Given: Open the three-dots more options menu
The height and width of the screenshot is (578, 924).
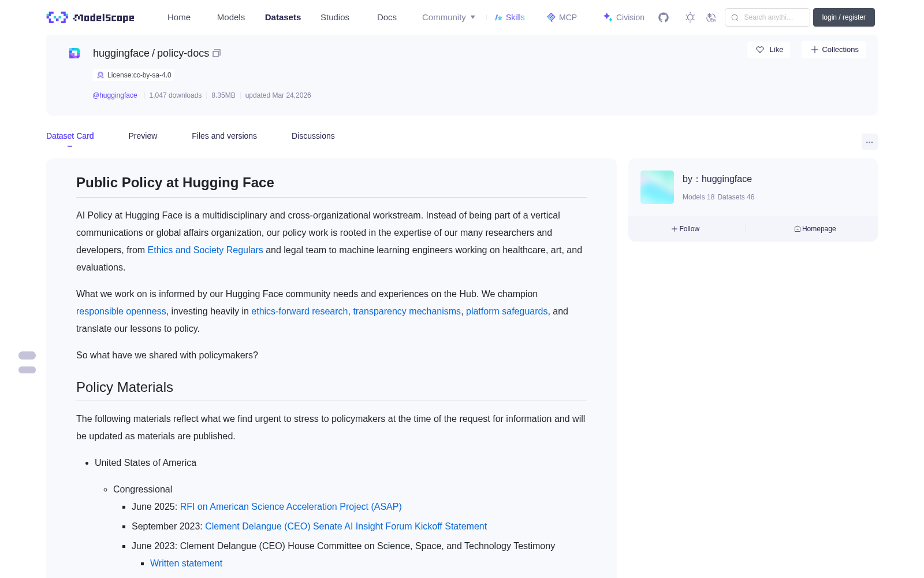Looking at the screenshot, I should point(870,142).
